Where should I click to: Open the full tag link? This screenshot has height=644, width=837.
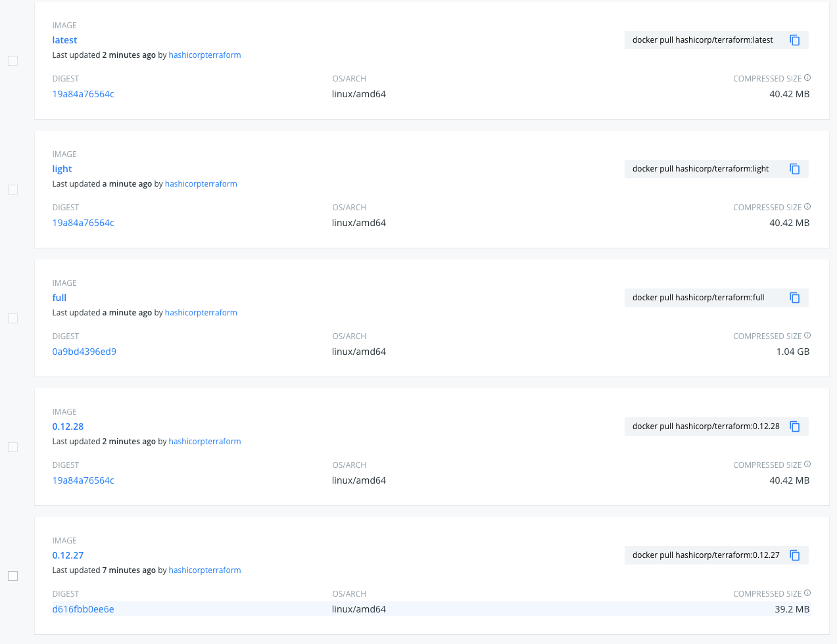pos(59,298)
